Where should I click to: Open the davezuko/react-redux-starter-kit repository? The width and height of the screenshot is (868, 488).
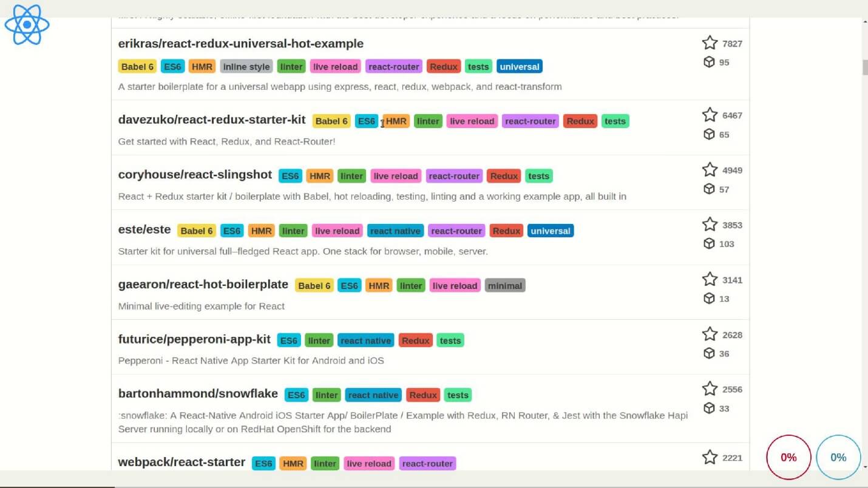(x=212, y=120)
